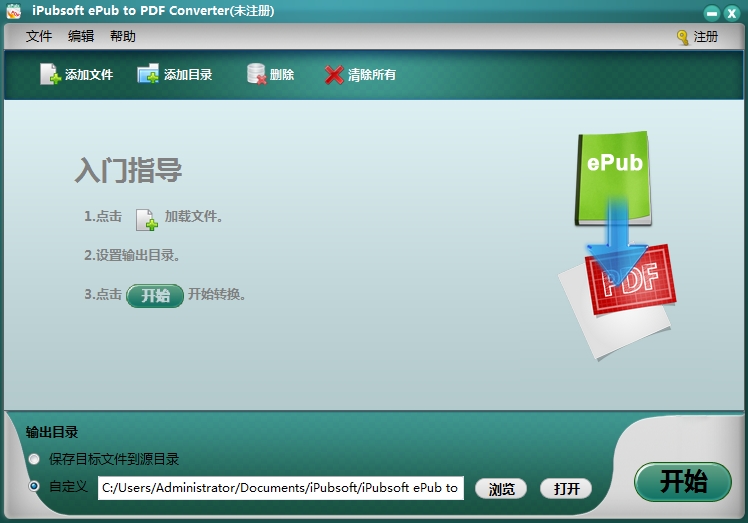Screen dimensions: 748x523
Task: Click the 输出目录 section label
Action: 52,432
